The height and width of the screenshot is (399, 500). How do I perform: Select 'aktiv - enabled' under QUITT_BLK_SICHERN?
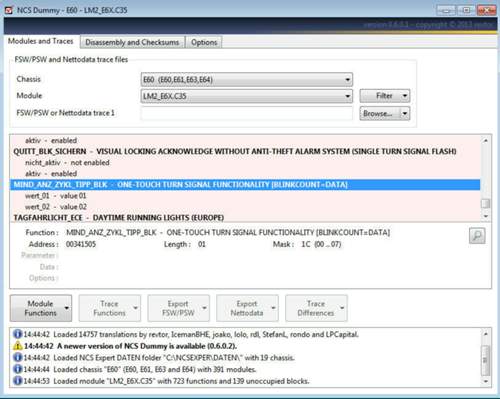click(245, 173)
